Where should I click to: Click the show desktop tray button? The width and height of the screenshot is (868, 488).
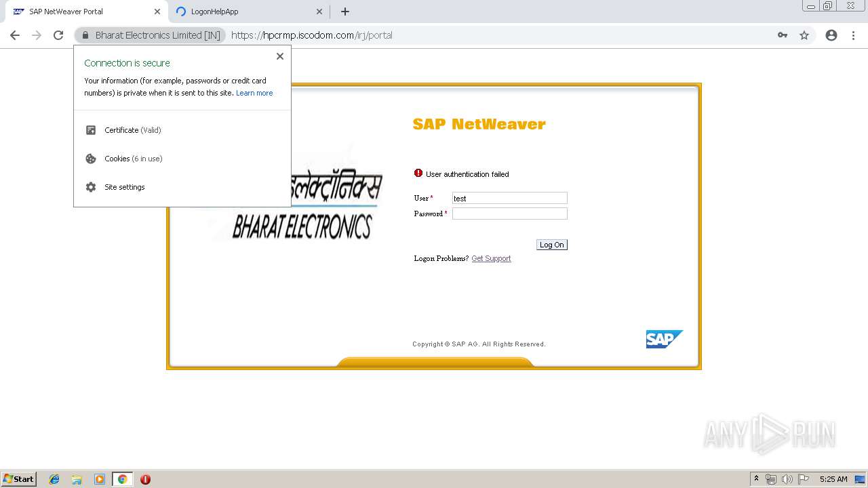(861, 479)
